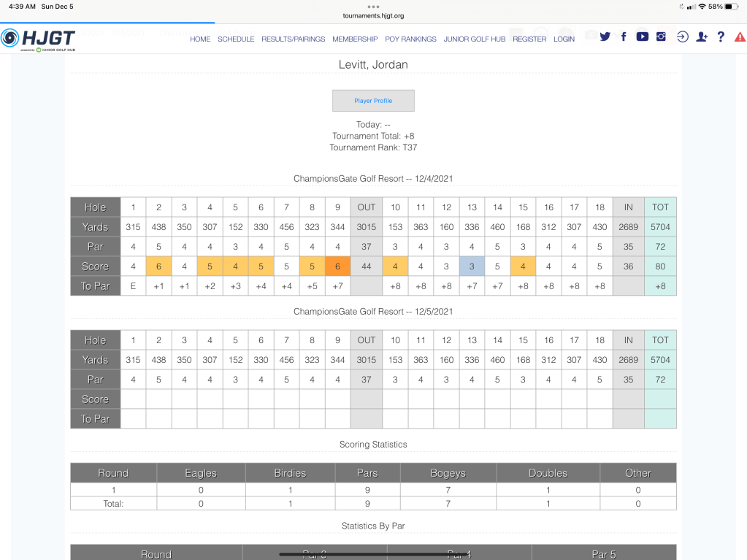Open the HOME menu item

coord(200,39)
